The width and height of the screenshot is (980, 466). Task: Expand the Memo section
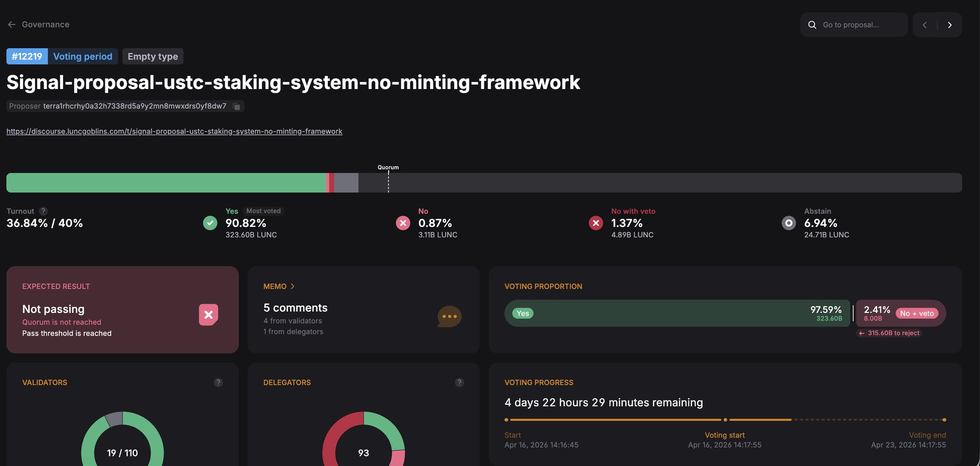(279, 286)
